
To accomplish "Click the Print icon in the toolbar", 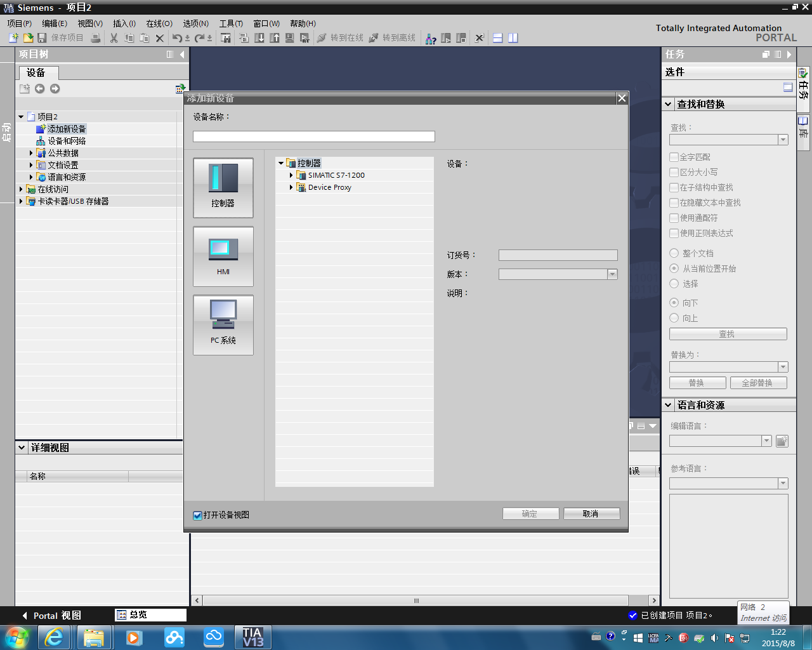I will pos(95,38).
